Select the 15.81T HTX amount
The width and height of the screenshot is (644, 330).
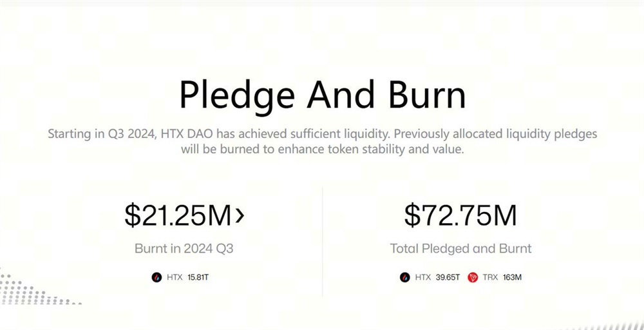[198, 278]
